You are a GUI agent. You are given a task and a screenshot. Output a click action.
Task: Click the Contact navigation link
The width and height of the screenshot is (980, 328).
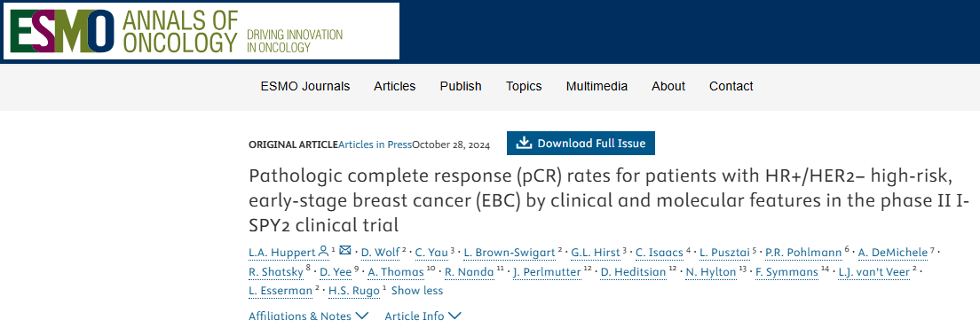click(x=731, y=87)
